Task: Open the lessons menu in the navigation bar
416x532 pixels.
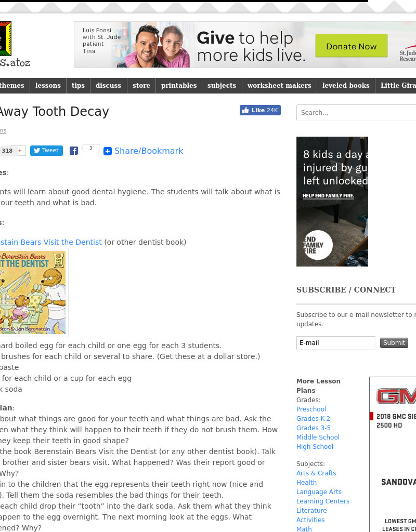Action: (48, 86)
